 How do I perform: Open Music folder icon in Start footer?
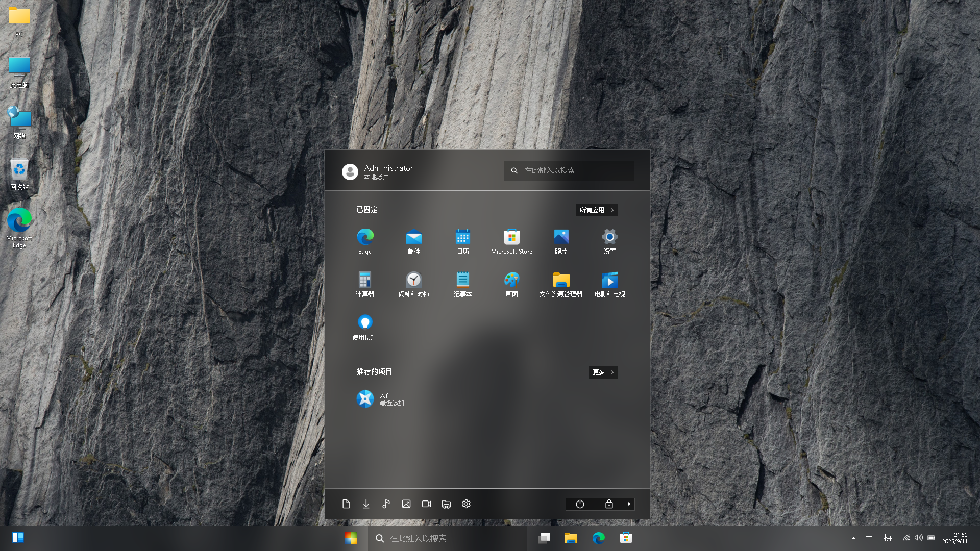tap(386, 504)
